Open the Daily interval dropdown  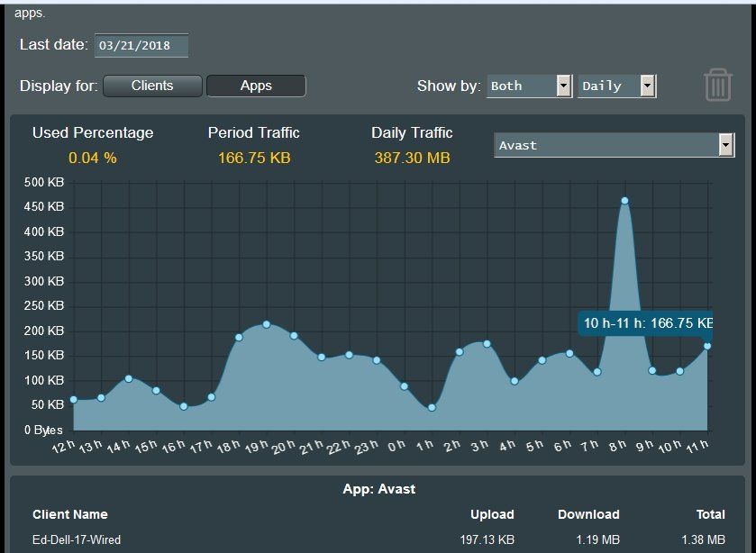[617, 86]
